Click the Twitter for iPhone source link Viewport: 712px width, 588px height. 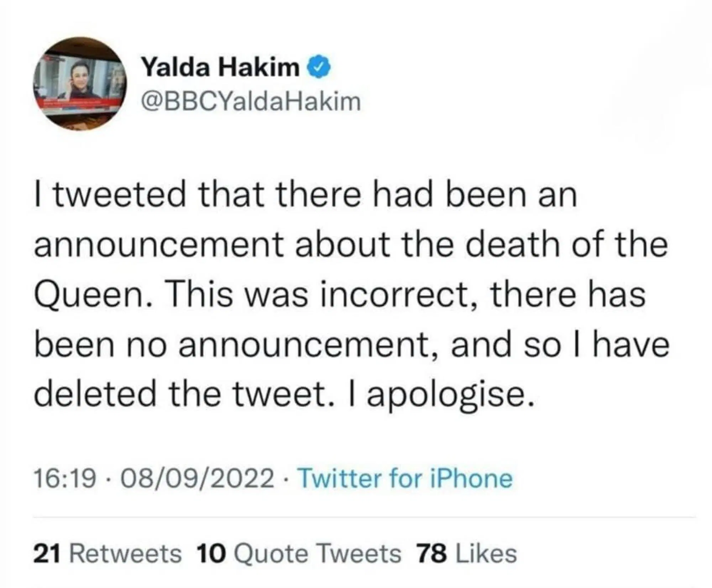[x=405, y=478]
